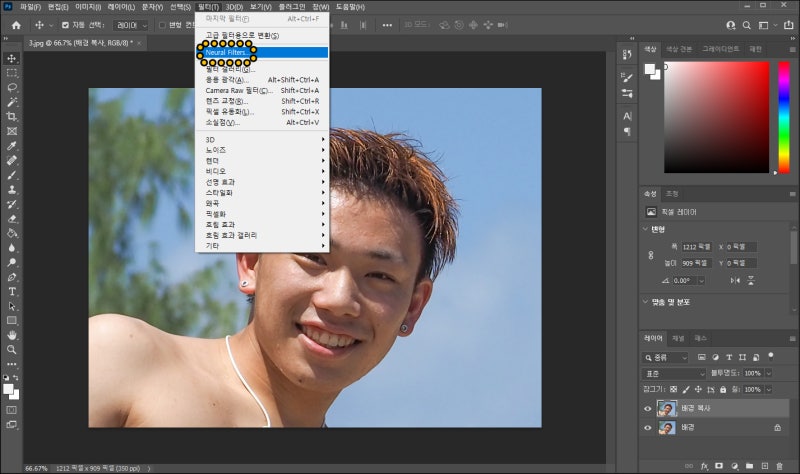Select the Eyedropper tool
The height and width of the screenshot is (474, 800).
click(x=12, y=146)
